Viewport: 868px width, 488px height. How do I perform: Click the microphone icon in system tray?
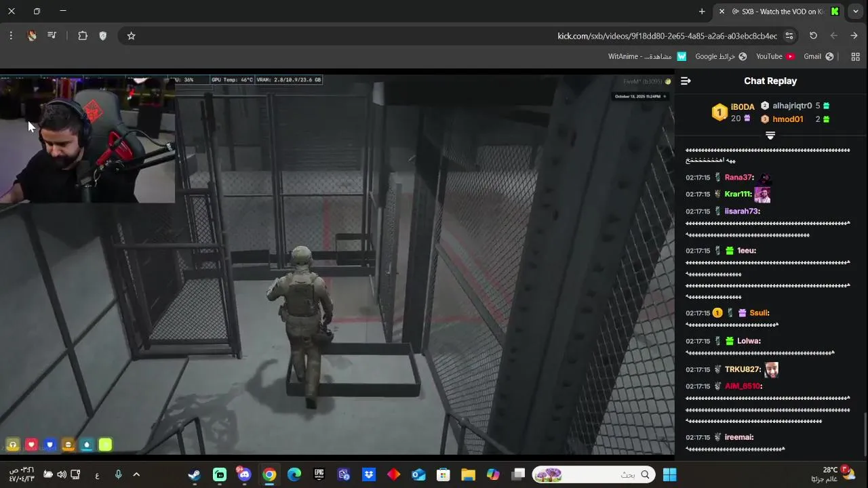pyautogui.click(x=118, y=474)
